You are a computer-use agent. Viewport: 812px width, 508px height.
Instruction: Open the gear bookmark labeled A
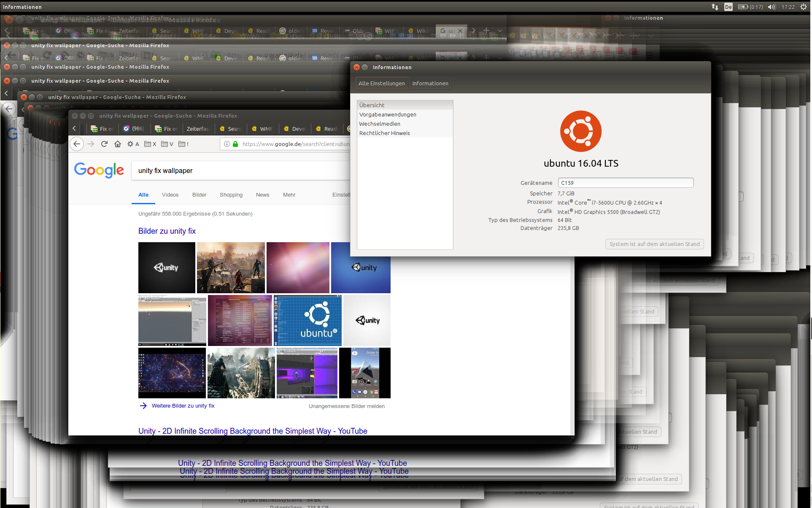(133, 144)
